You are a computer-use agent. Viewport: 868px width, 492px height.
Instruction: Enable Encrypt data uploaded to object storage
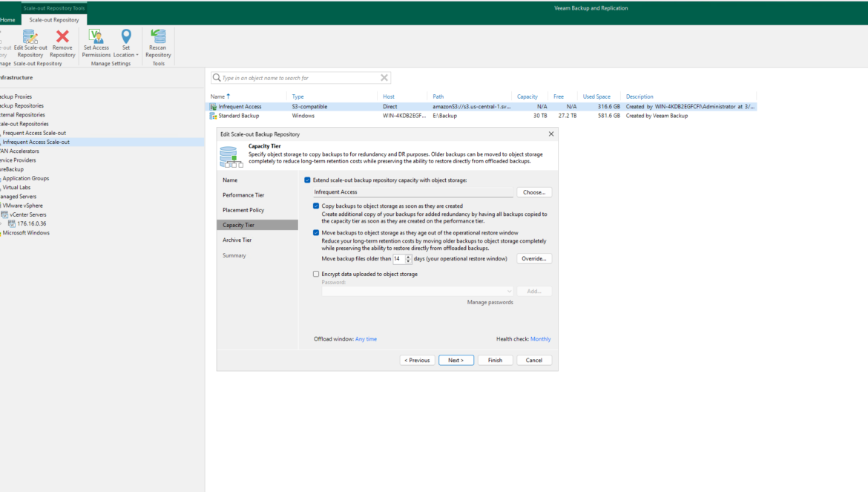click(x=316, y=274)
